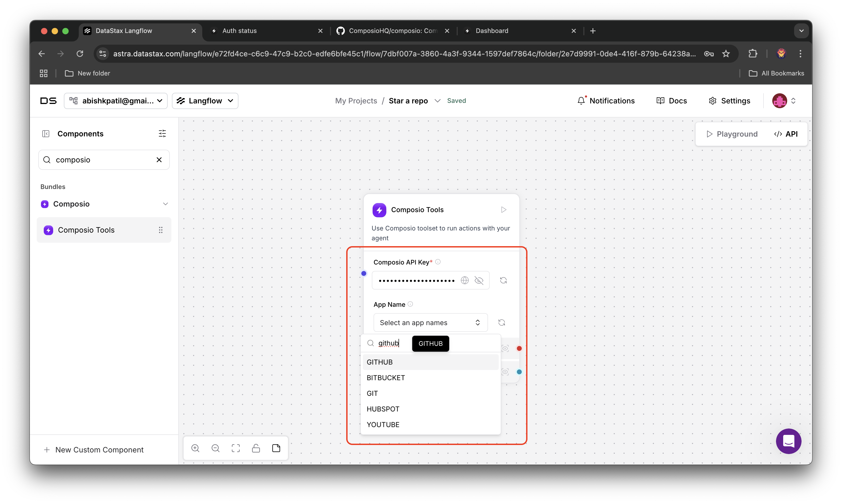
Task: Refresh the Composio API Key field
Action: click(x=503, y=280)
